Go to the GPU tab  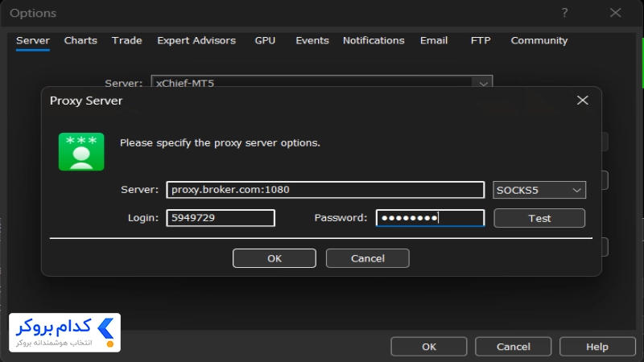pyautogui.click(x=265, y=41)
